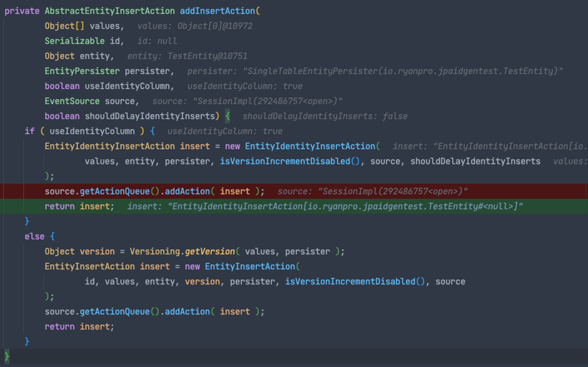Click the private keyword
Screen dimensions: 588x367
click(x=22, y=11)
